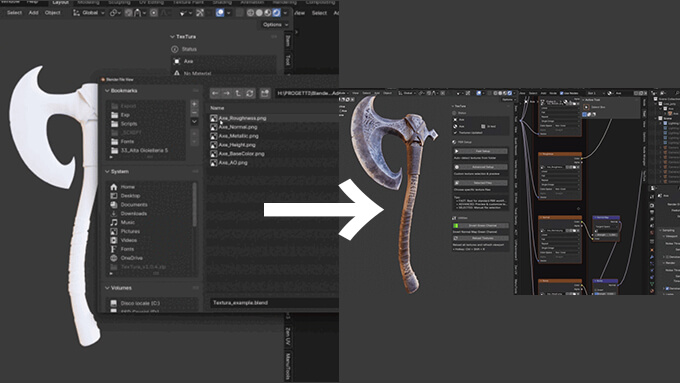680x383 pixels.
Task: Collapse the Bookmarks section
Action: pos(107,91)
